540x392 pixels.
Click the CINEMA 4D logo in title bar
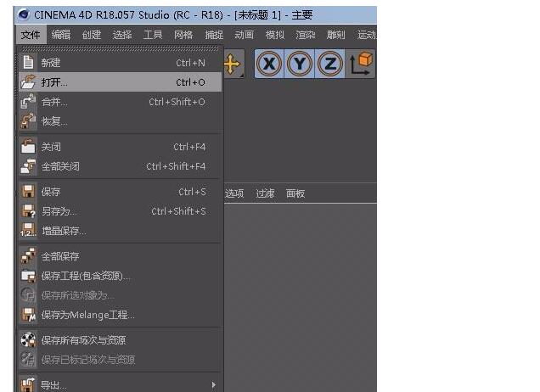24,14
